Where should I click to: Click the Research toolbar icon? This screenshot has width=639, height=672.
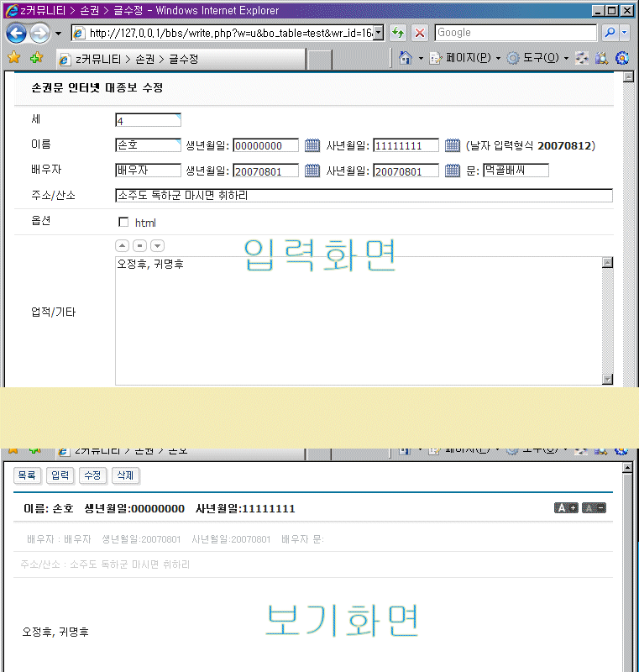(601, 58)
